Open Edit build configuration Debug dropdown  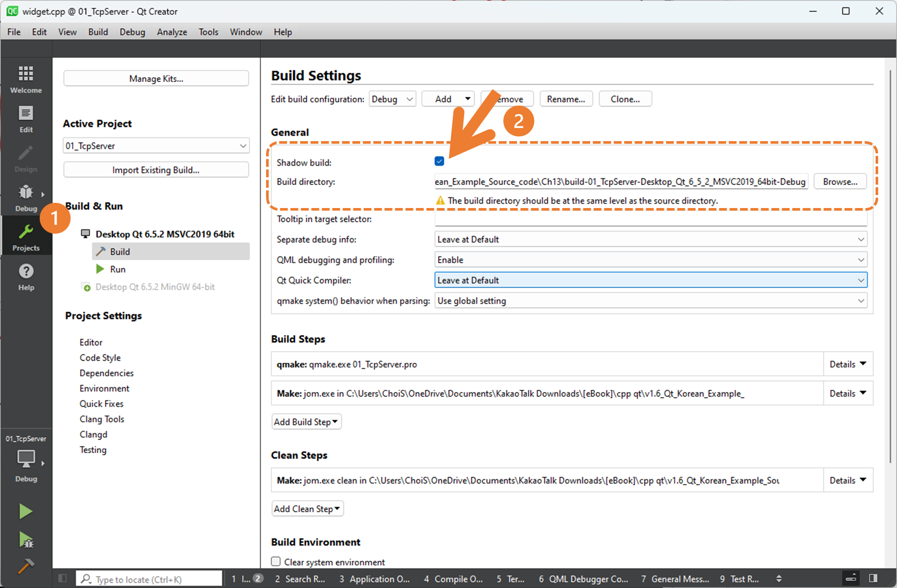[392, 99]
